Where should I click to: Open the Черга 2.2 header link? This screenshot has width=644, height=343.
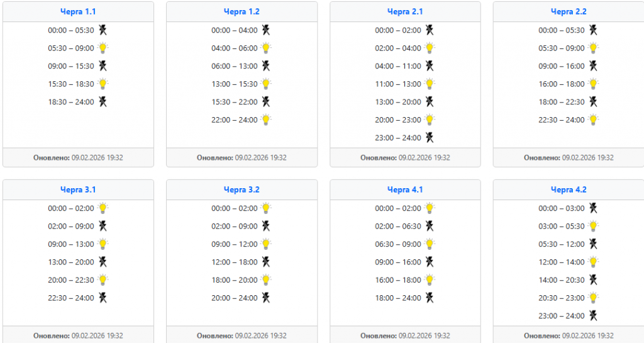[x=569, y=11]
